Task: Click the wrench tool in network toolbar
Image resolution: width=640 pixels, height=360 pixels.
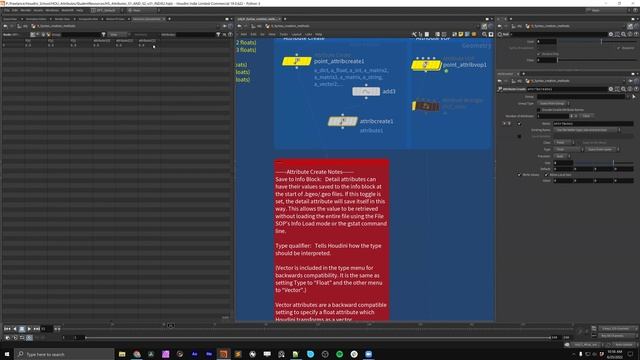Action: click(x=414, y=34)
